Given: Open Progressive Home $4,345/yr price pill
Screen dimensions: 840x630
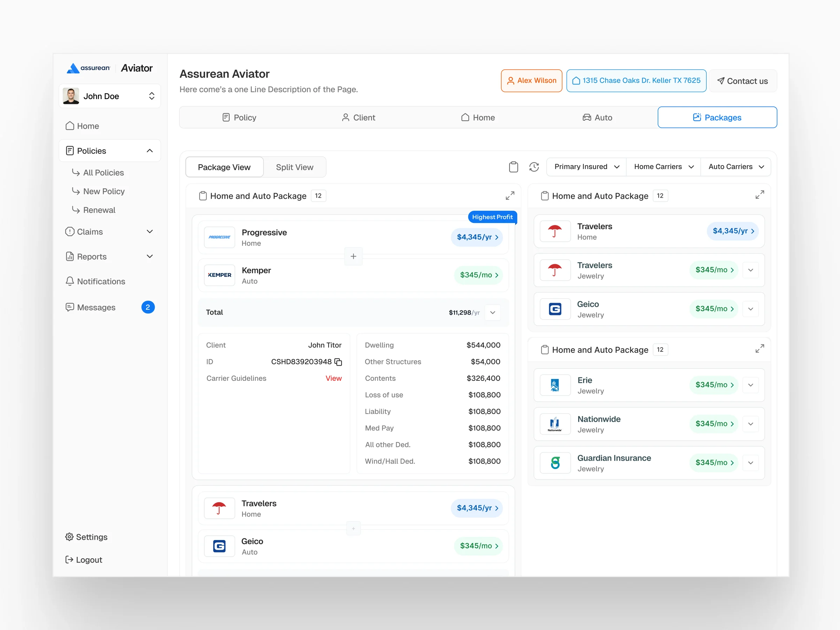Looking at the screenshot, I should [x=477, y=237].
